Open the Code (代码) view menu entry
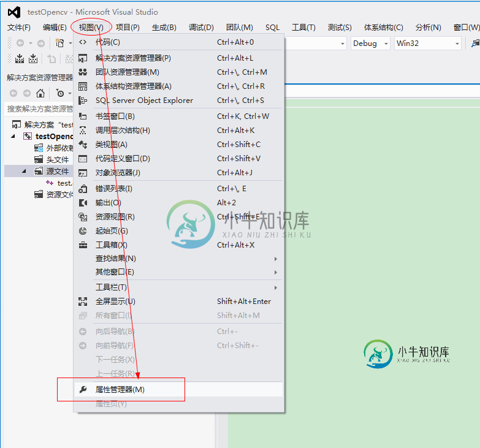 pos(178,42)
